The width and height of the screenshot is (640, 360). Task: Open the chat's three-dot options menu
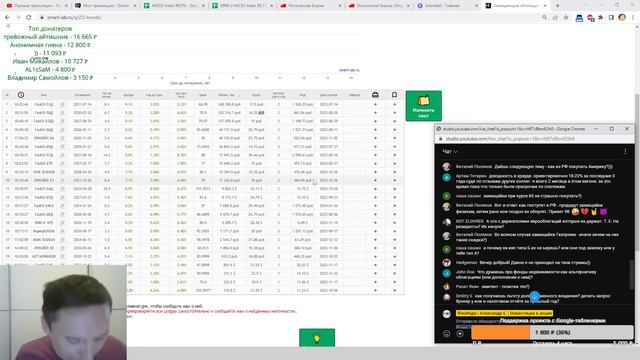tap(625, 151)
